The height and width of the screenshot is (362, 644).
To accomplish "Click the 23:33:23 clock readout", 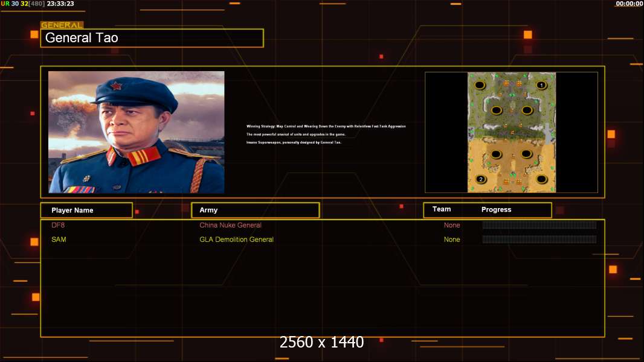I will point(60,4).
